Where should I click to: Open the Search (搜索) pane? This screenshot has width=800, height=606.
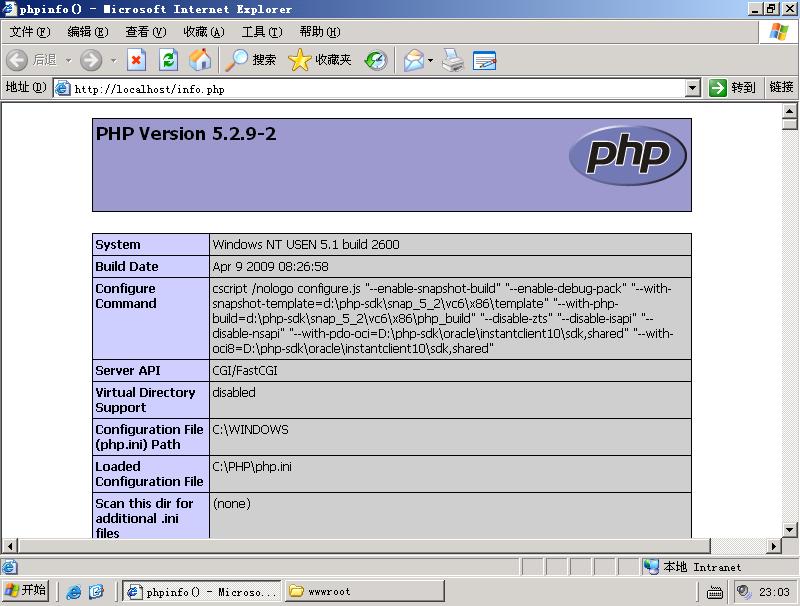251,60
